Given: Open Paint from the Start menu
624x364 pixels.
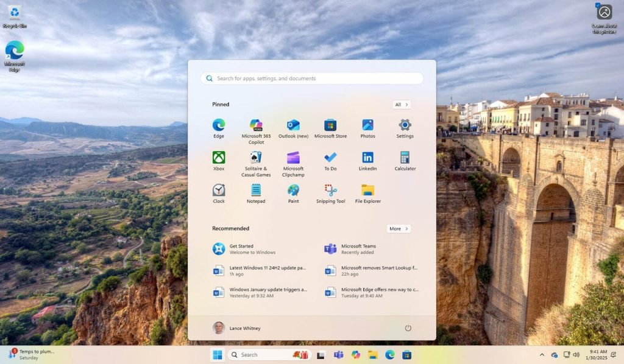Looking at the screenshot, I should click(293, 190).
